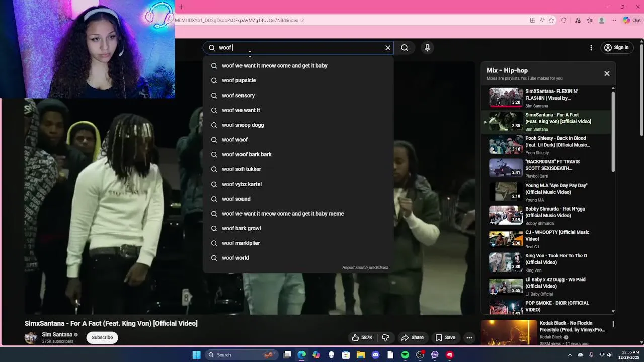Screen dimensions: 644x362
Task: Play Pooh Shiesty 'Back In Blood' thumbnail
Action: point(506,145)
